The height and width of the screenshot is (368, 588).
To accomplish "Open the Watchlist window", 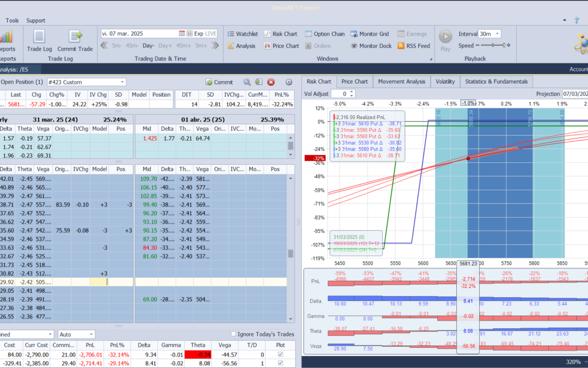I will (x=243, y=34).
